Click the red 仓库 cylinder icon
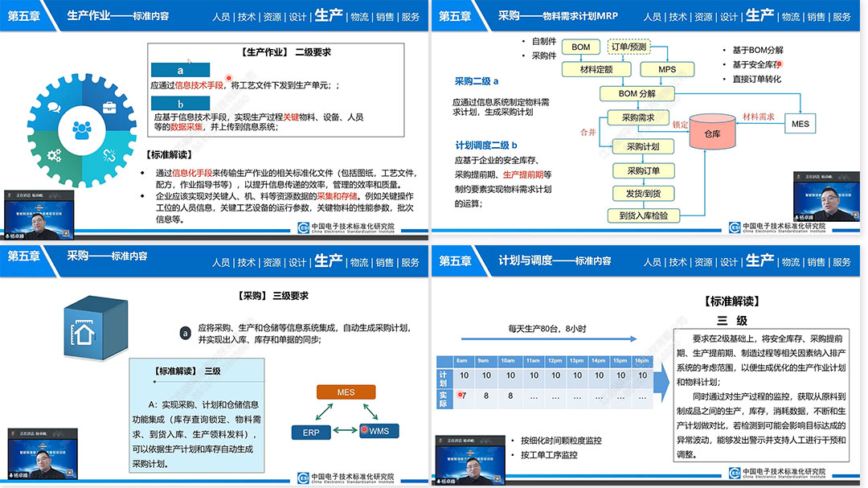This screenshot has height=488, width=868. tap(712, 133)
